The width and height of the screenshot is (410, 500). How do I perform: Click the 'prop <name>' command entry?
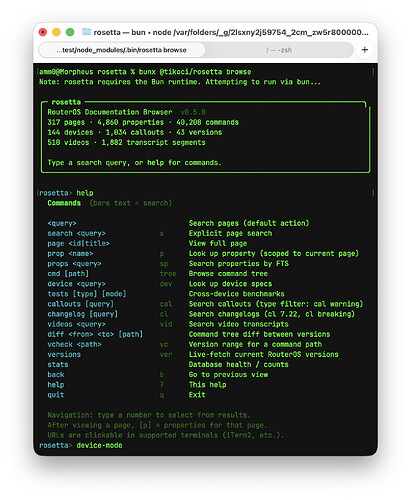70,254
